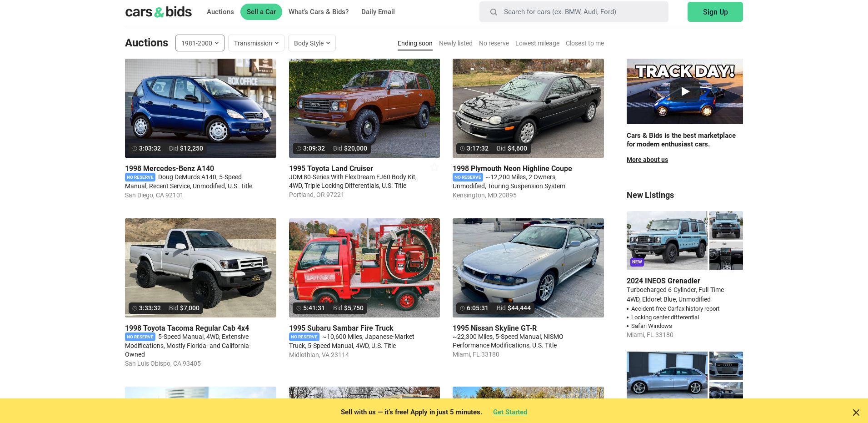Open the More about us link
This screenshot has height=423, width=868.
pos(647,160)
